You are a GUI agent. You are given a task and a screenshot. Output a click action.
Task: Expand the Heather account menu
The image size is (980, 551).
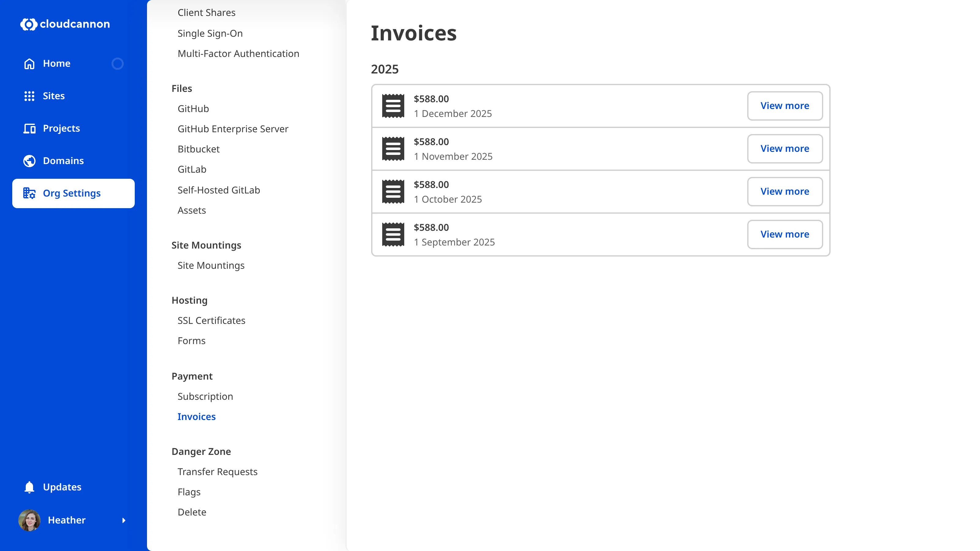click(124, 520)
